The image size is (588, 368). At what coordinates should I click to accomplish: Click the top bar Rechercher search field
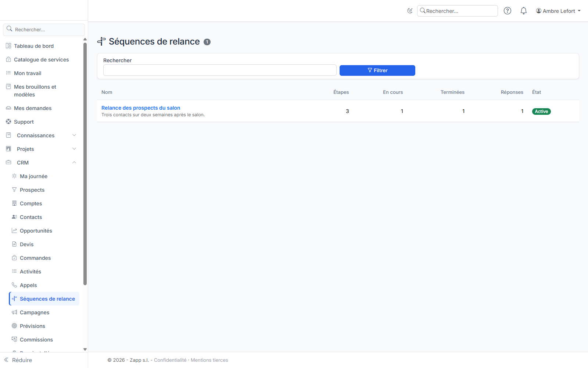pos(458,11)
